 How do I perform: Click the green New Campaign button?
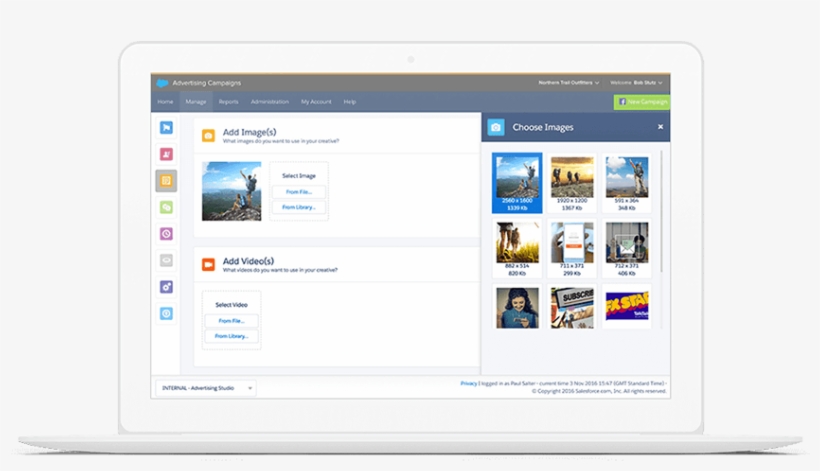point(642,102)
